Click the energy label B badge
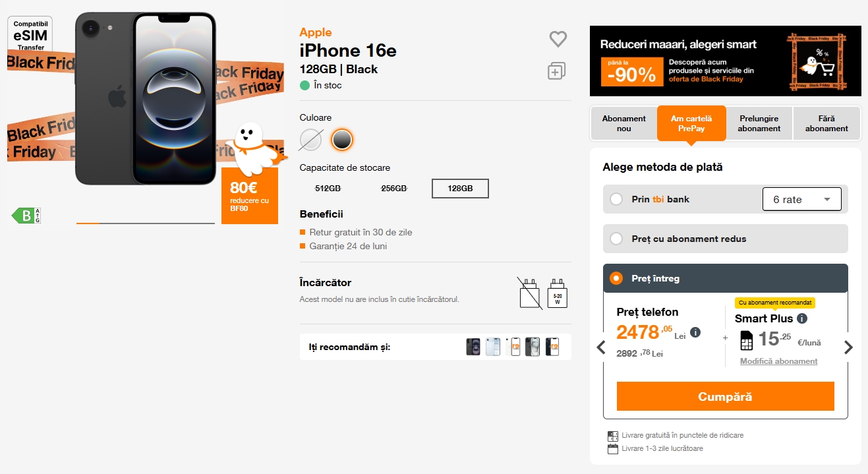The height and width of the screenshot is (474, 868). click(x=26, y=216)
